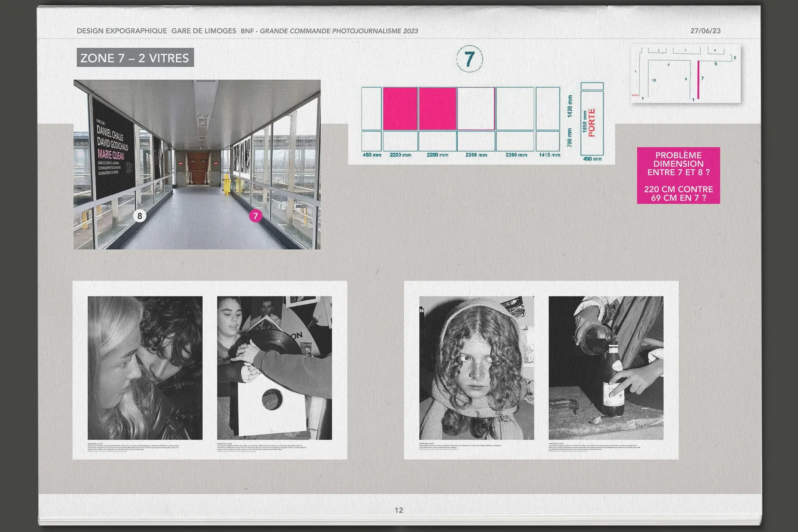Viewport: 798px width, 532px height.
Task: Click the 1850 mm label beside PORTE
Action: click(585, 122)
